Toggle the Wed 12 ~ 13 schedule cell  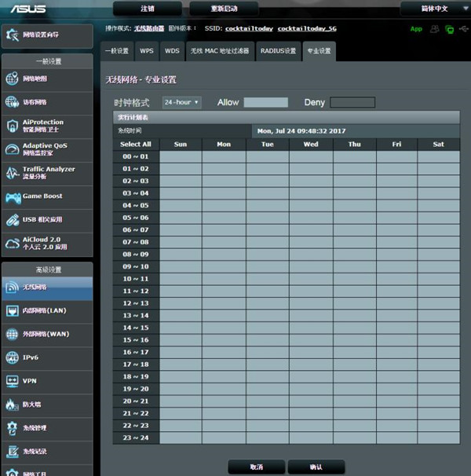(x=311, y=303)
